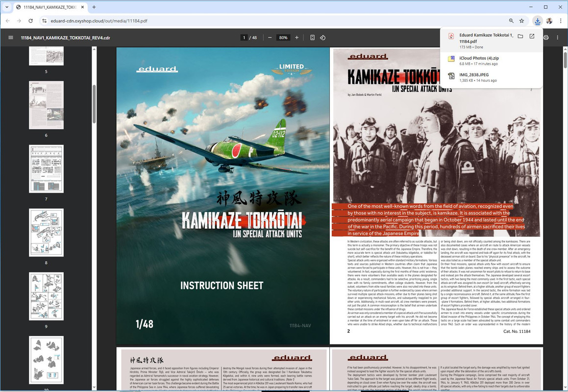The width and height of the screenshot is (568, 392).
Task: Open Eduard Kamikaze Tokkotai 11184.pdf download
Action: point(485,40)
